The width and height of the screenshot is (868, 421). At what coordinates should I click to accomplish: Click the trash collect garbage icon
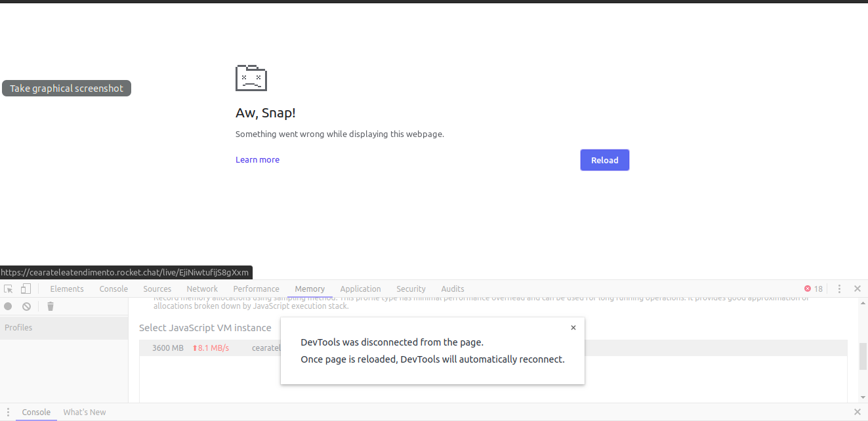tap(51, 306)
